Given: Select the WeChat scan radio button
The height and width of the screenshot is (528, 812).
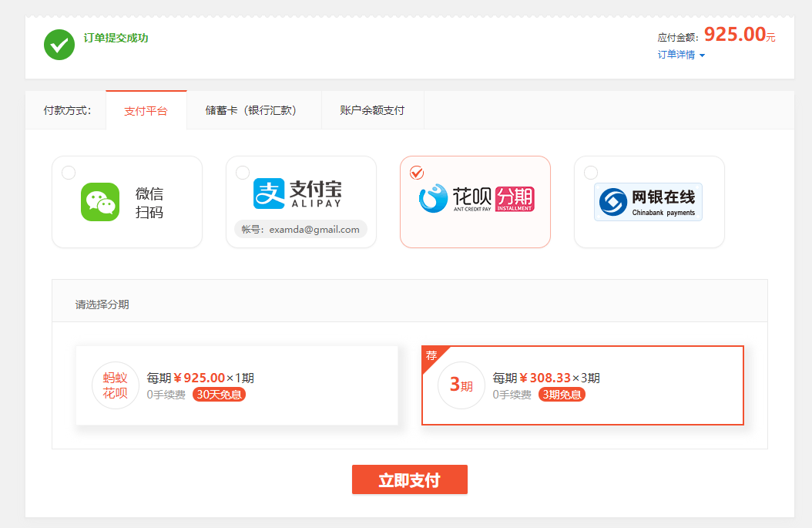Looking at the screenshot, I should (x=69, y=172).
